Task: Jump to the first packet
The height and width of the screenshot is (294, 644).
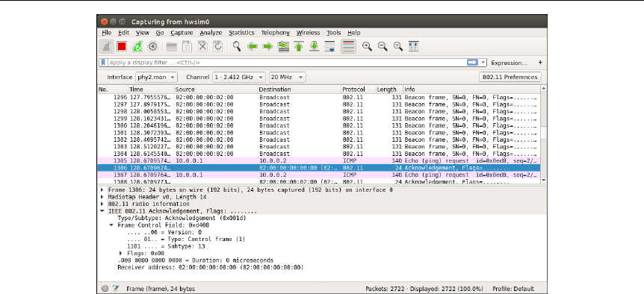Action: (299, 46)
